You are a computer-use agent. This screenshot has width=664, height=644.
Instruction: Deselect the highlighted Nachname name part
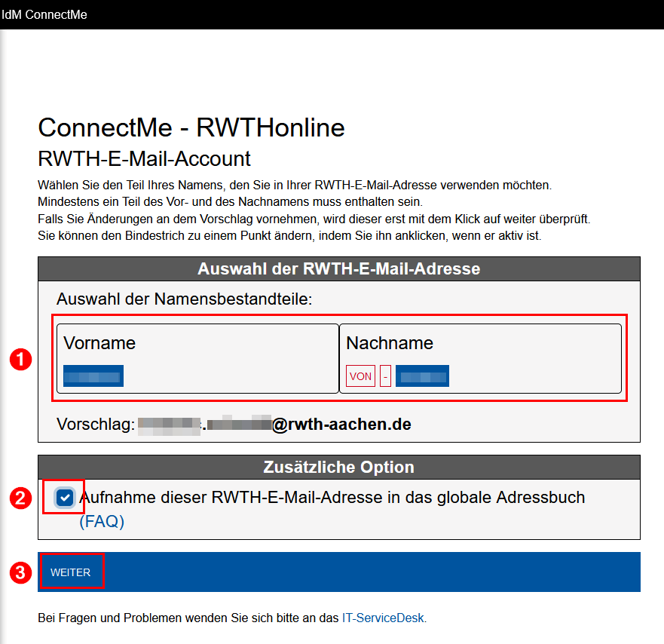[422, 376]
